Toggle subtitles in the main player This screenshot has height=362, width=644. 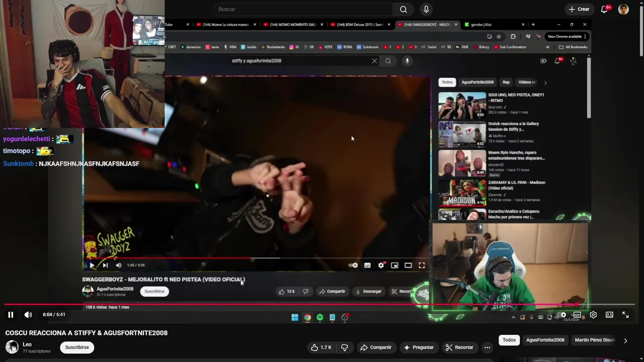577,315
